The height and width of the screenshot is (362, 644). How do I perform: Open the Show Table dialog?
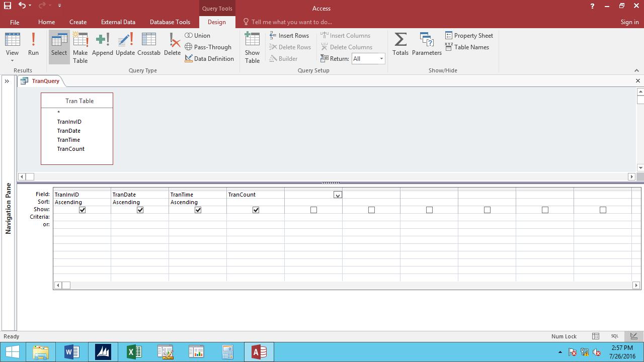pos(252,48)
